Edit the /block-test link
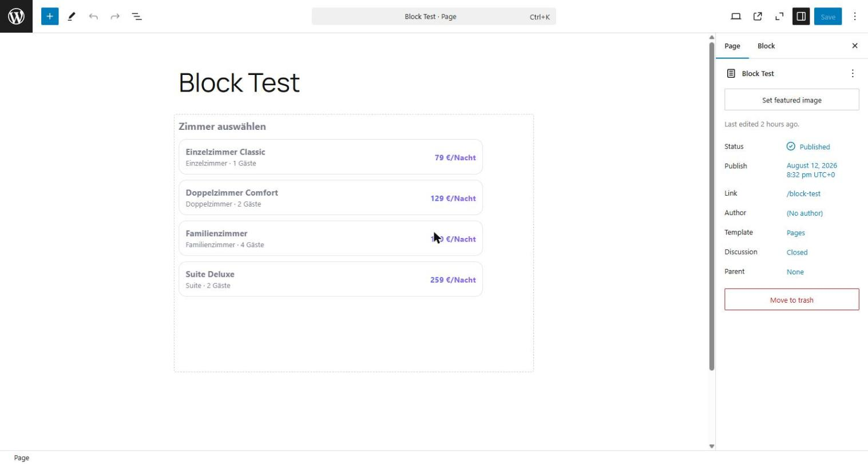The width and height of the screenshot is (868, 464). [803, 193]
